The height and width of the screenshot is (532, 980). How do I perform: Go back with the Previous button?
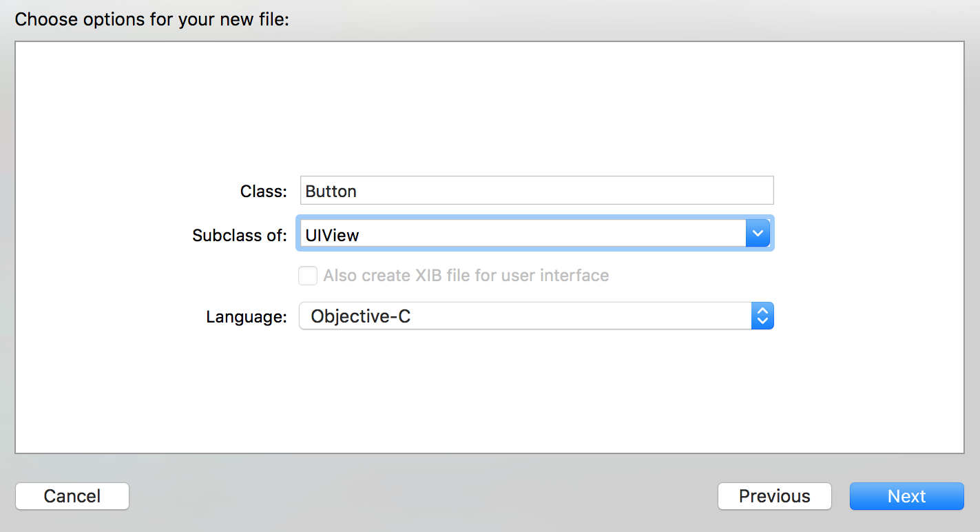pyautogui.click(x=774, y=496)
